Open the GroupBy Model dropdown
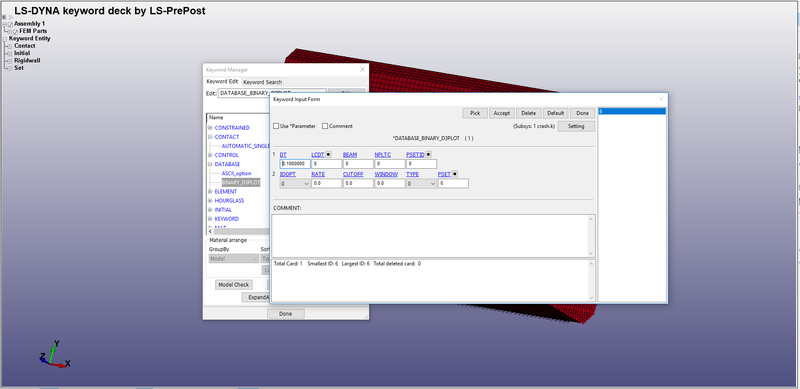The width and height of the screenshot is (800, 389). (234, 258)
